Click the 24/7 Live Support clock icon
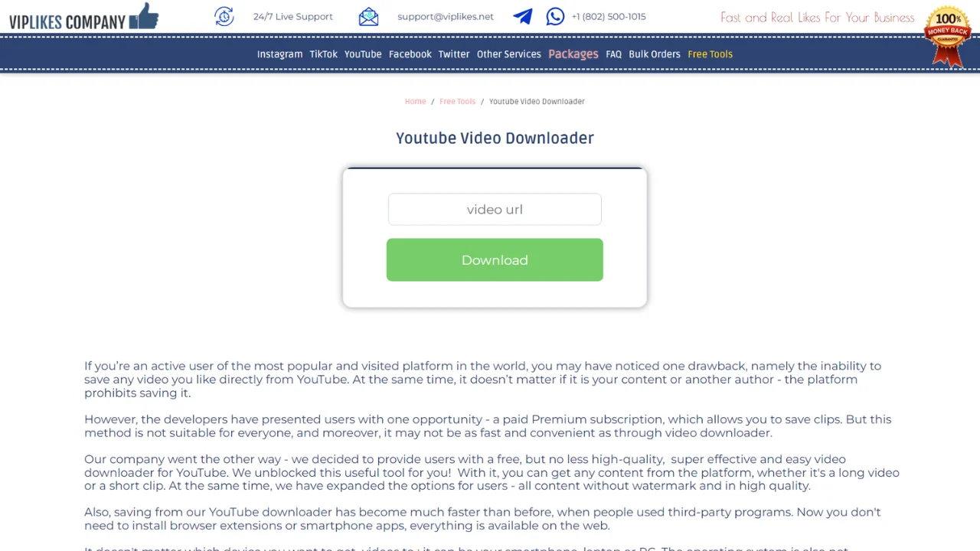The height and width of the screenshot is (551, 980). point(224,16)
